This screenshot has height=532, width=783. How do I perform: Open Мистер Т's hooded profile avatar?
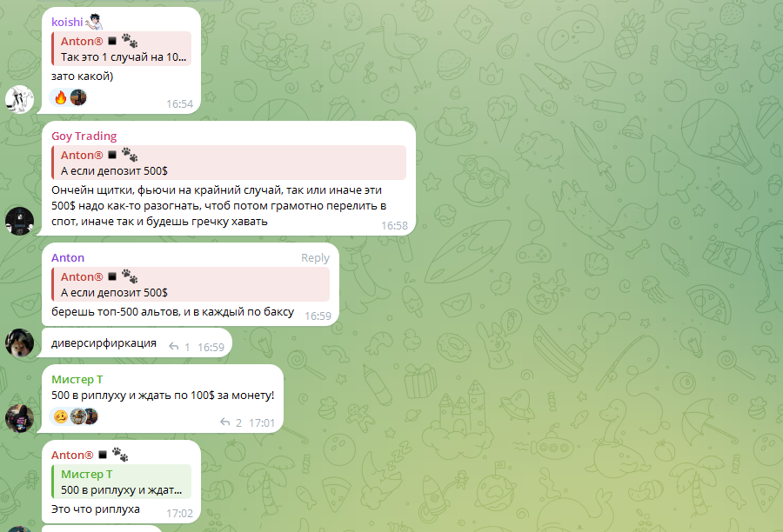pyautogui.click(x=19, y=418)
